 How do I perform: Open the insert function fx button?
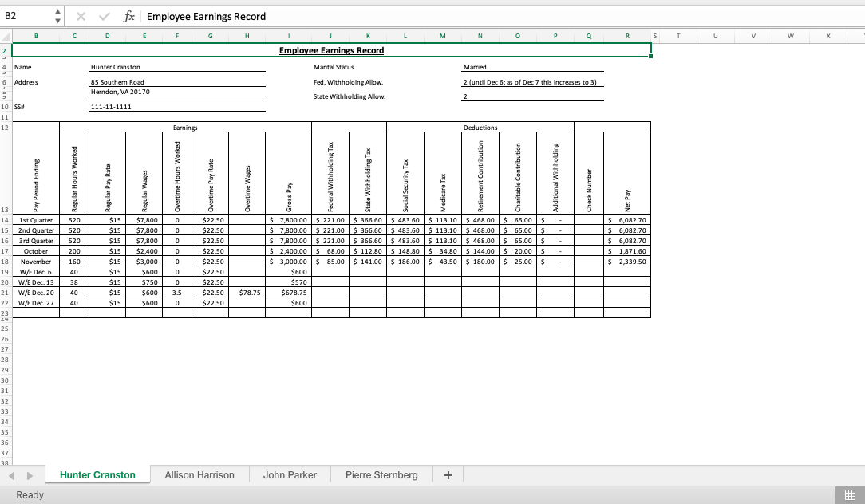coord(128,17)
